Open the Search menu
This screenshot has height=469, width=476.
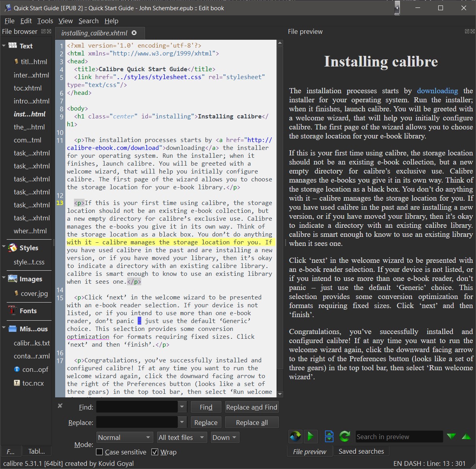89,21
